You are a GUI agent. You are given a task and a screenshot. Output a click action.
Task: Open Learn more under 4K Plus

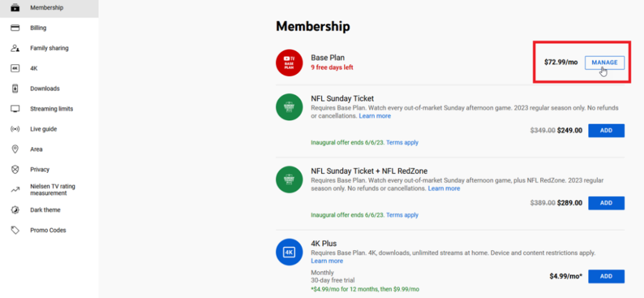[x=327, y=261]
